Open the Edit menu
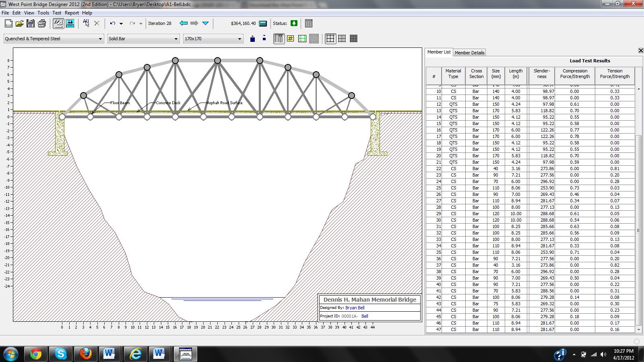644x362 pixels. (17, 13)
